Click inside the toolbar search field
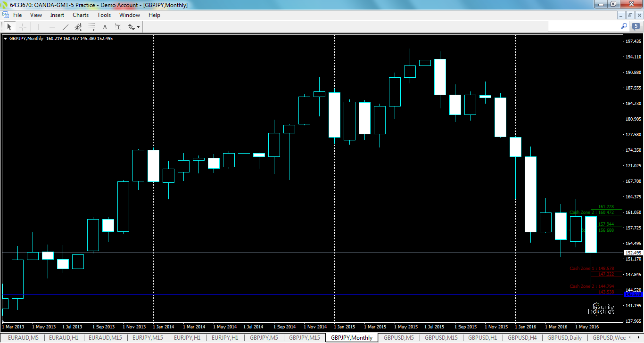Image resolution: width=644 pixels, height=343 pixels. click(x=585, y=26)
